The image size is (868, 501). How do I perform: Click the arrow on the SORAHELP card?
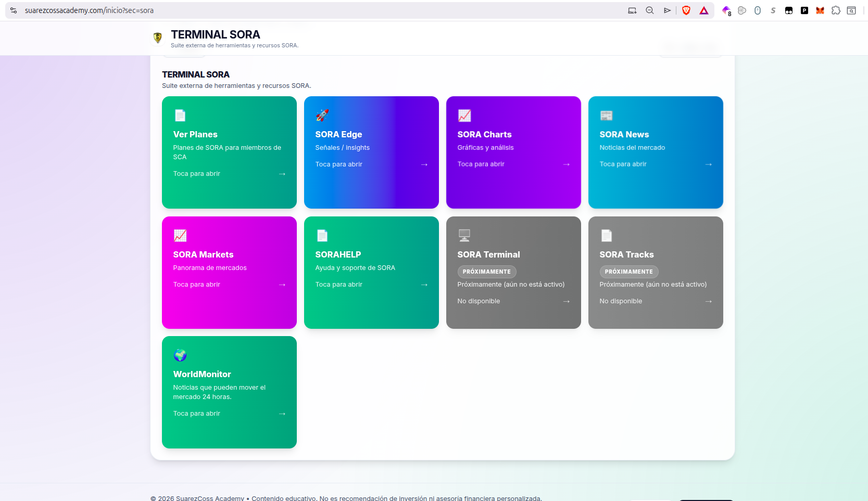pos(424,285)
